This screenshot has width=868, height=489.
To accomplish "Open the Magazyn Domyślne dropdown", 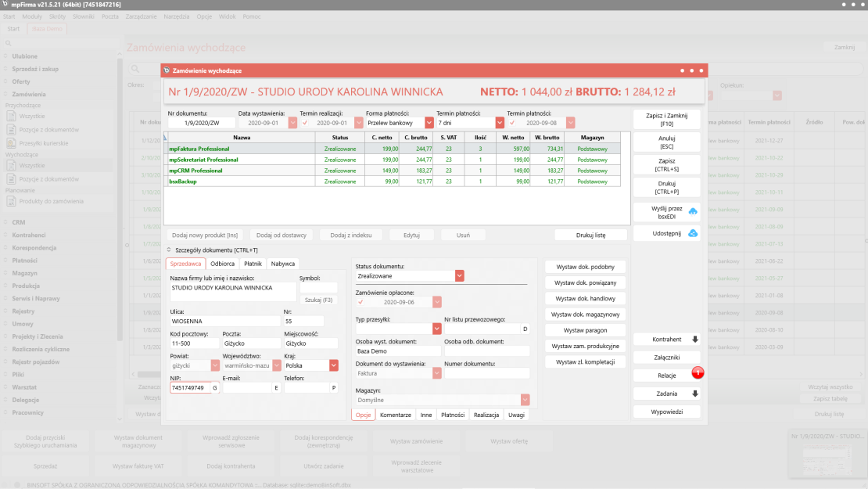I will coord(525,400).
